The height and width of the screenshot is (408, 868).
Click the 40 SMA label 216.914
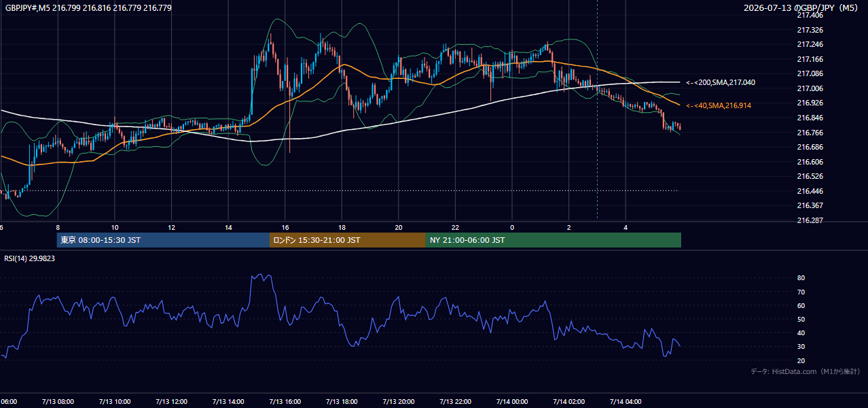click(x=719, y=105)
